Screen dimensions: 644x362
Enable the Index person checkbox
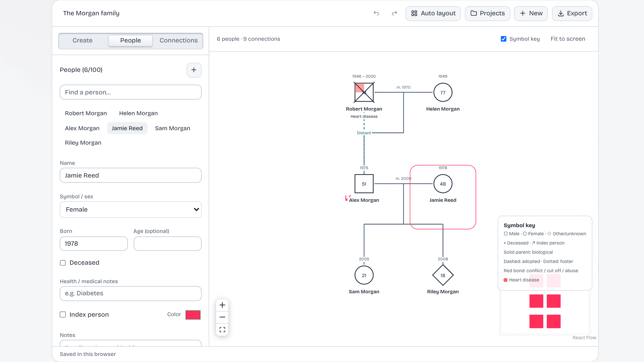(63, 314)
